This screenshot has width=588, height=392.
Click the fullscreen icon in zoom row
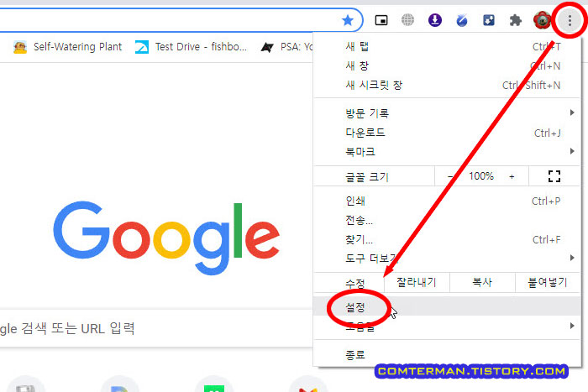click(554, 176)
